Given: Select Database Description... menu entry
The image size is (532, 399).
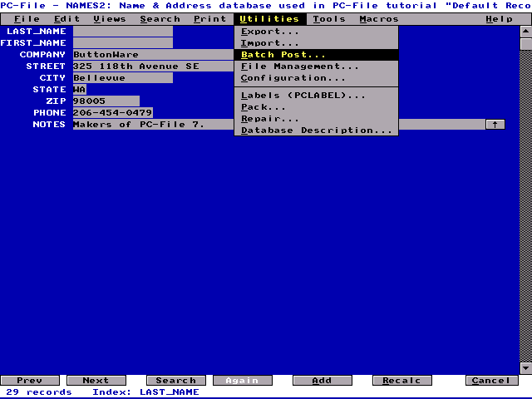Looking at the screenshot, I should [x=316, y=131].
